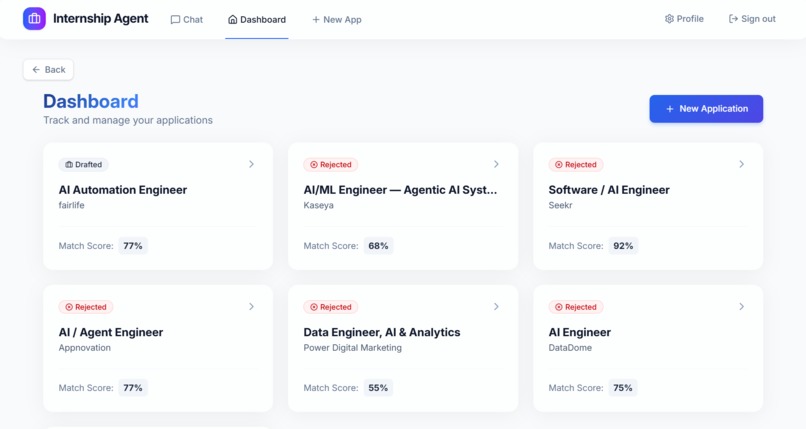The width and height of the screenshot is (806, 429).
Task: Click the Rejected icon on Seekr card
Action: pyautogui.click(x=559, y=164)
